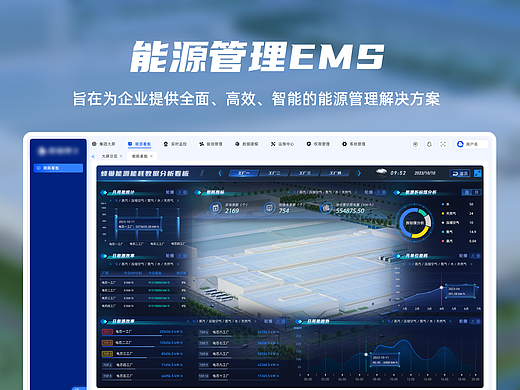The image size is (520, 390).
Task: Click the back arrow left of page tabs
Action: click(93, 156)
